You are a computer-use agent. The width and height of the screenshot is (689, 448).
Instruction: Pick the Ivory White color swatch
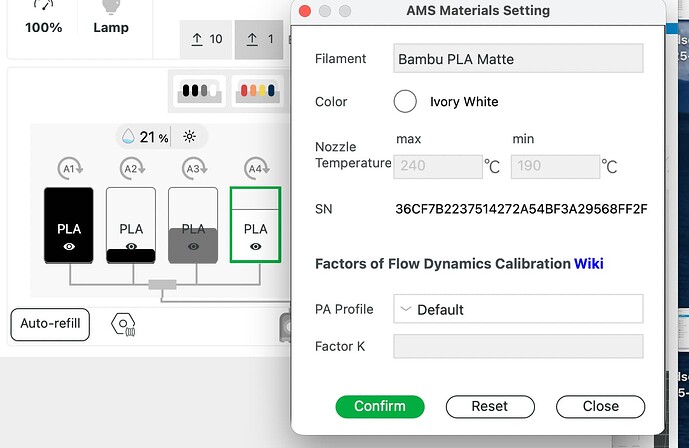(x=405, y=101)
